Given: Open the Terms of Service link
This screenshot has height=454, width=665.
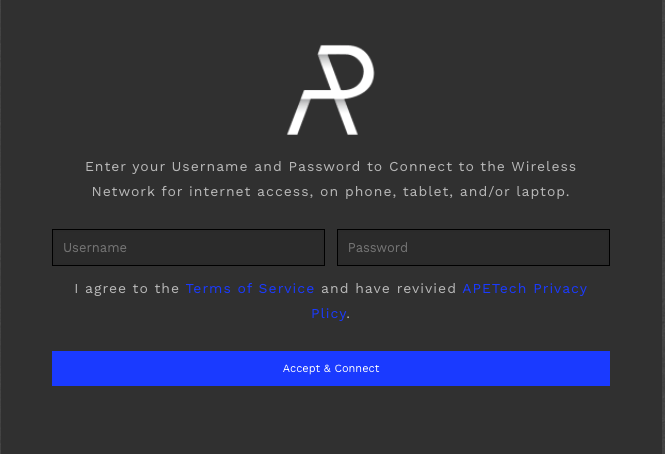Looking at the screenshot, I should coord(250,288).
